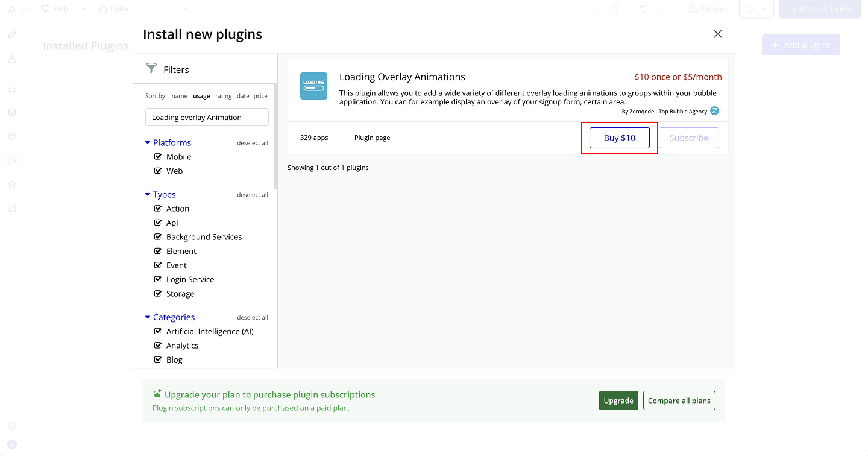Screen dimensions: 868x456
Task: Click the Filters funnel icon
Action: point(151,69)
